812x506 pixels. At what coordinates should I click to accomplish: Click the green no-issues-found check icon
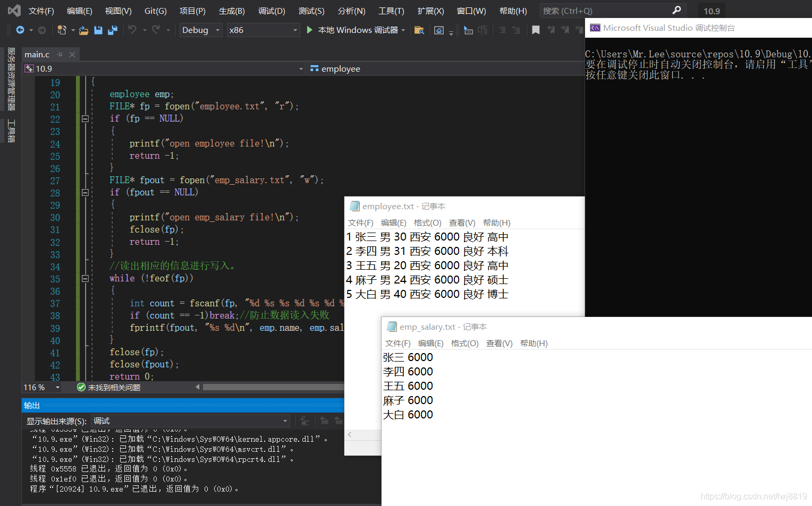click(x=81, y=388)
